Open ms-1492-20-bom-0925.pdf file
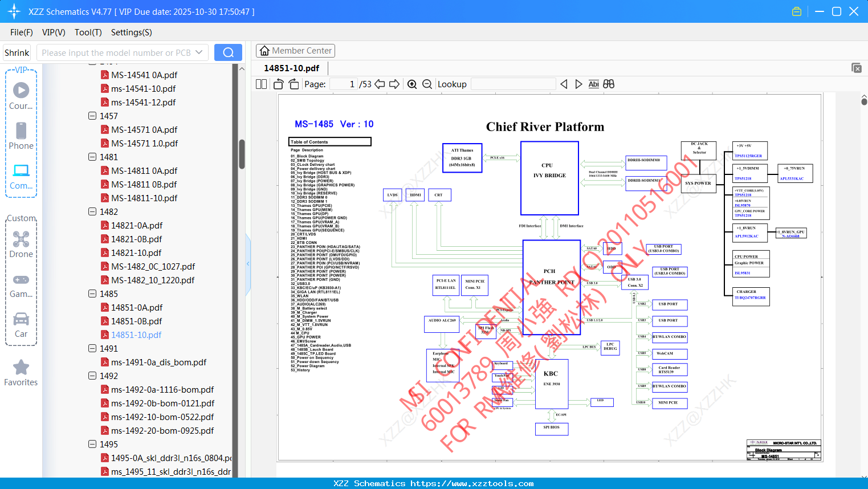 coord(163,431)
